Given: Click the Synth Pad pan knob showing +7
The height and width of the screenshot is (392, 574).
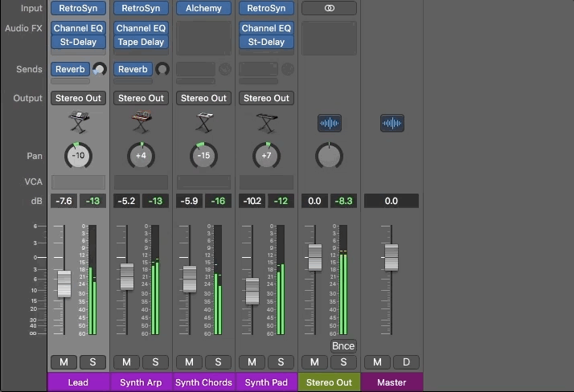Looking at the screenshot, I should [267, 156].
